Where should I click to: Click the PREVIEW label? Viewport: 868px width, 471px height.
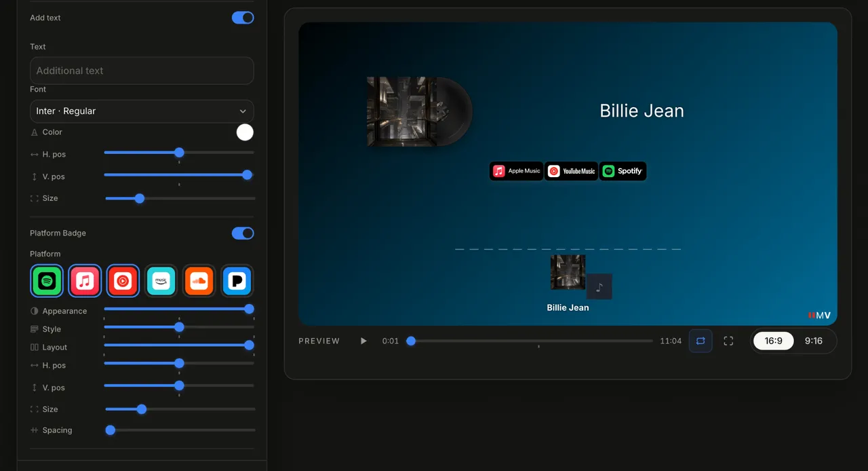pyautogui.click(x=319, y=341)
